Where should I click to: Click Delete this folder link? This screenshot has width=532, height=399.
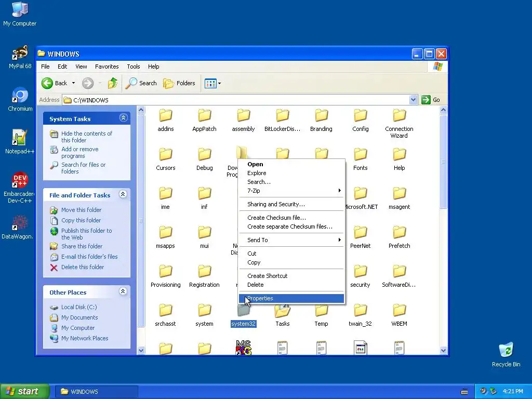[83, 267]
